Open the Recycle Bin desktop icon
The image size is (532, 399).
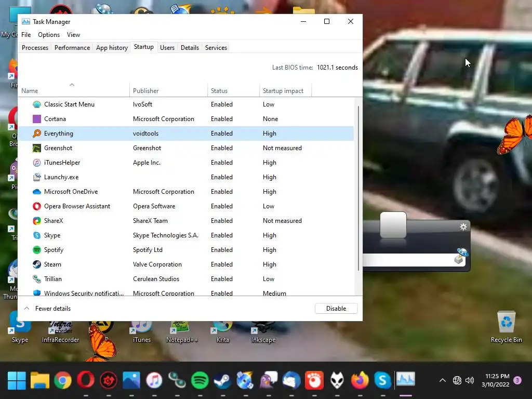pos(506,327)
